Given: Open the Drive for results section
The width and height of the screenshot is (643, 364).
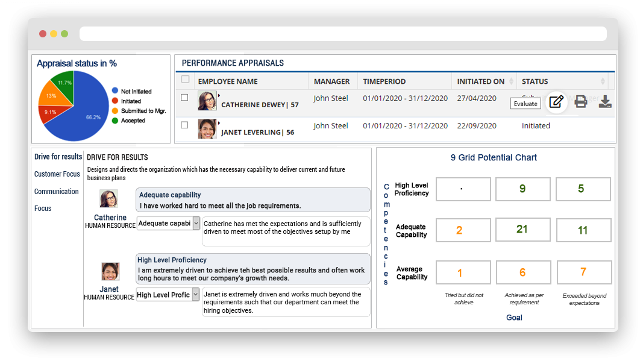Looking at the screenshot, I should 58,157.
